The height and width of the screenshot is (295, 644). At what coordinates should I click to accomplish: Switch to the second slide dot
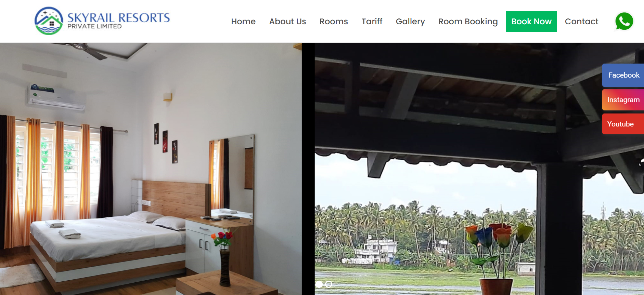point(329,284)
